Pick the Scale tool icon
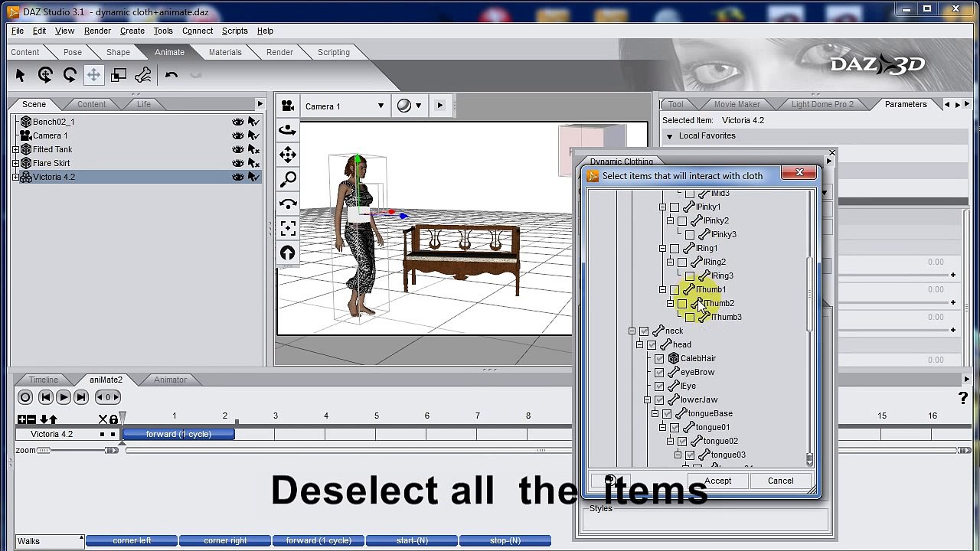 pos(119,74)
